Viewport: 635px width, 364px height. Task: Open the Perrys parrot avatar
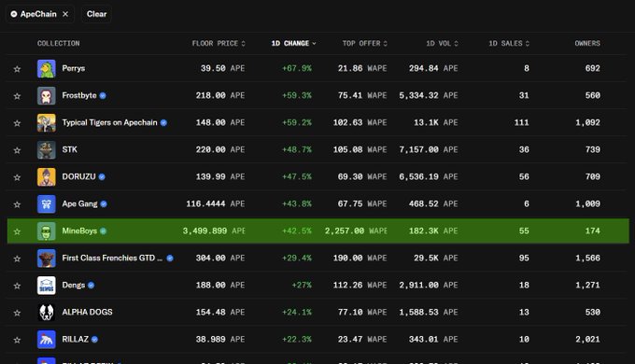[x=46, y=69]
